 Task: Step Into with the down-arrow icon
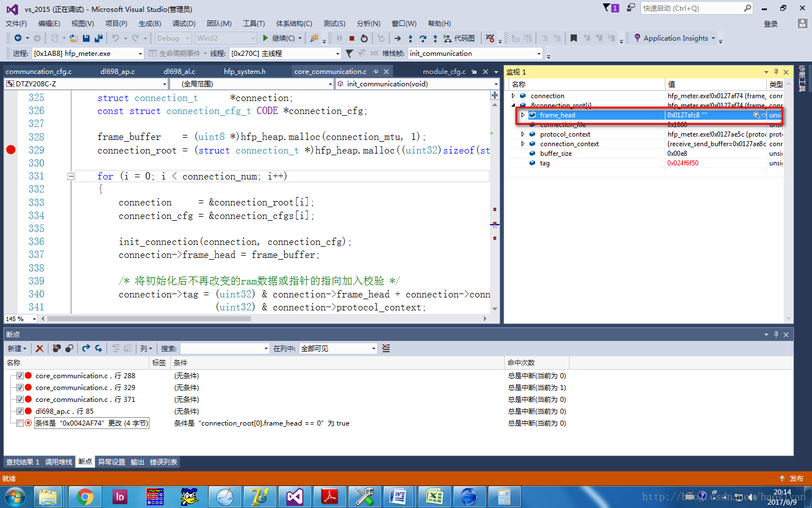point(410,38)
